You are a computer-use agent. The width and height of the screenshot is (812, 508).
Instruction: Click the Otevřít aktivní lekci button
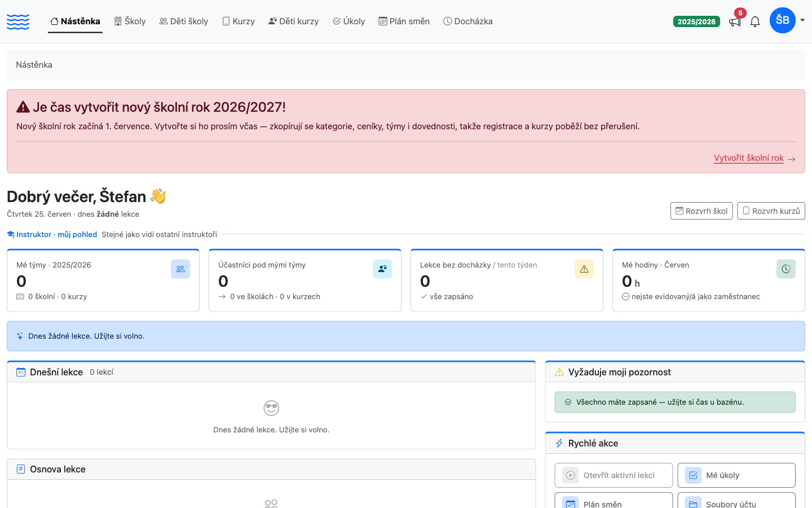click(x=614, y=475)
